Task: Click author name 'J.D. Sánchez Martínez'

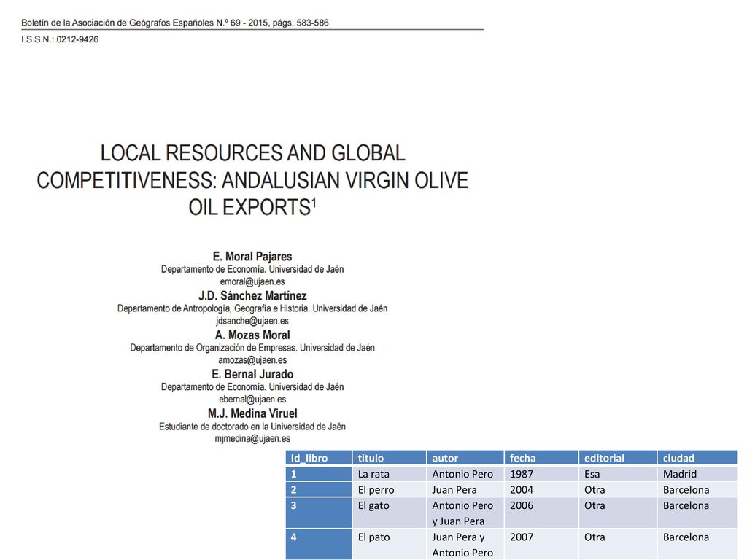Action: (x=252, y=296)
